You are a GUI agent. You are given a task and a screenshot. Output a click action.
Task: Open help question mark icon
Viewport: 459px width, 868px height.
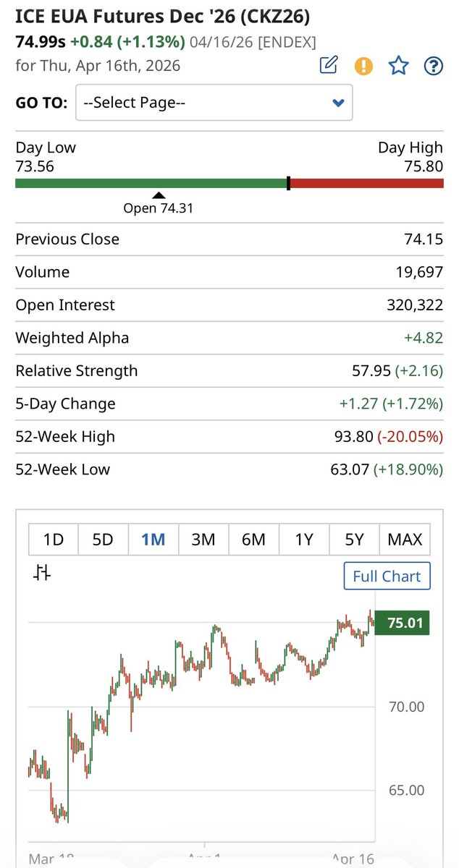[433, 67]
